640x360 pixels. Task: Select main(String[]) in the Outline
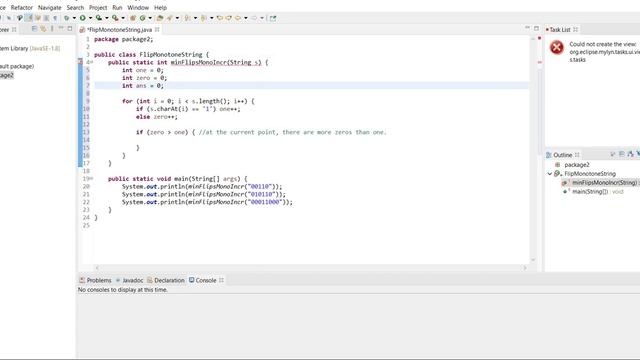pos(590,191)
